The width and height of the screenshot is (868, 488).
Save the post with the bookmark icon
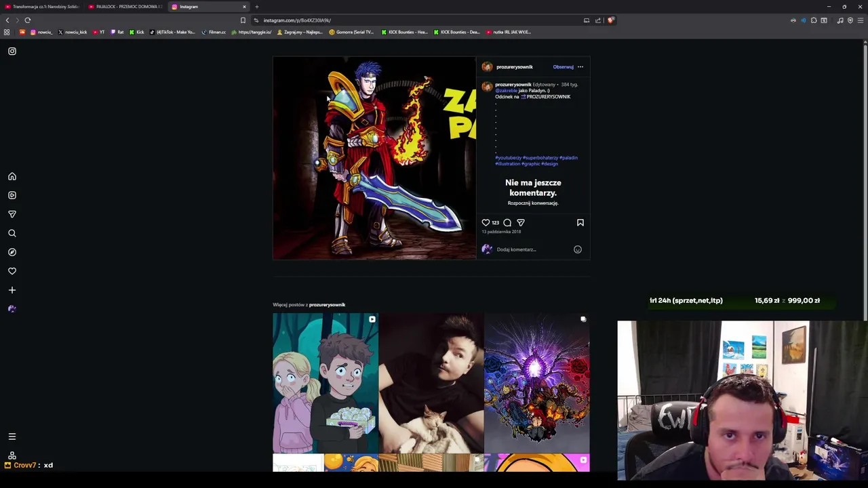point(580,222)
